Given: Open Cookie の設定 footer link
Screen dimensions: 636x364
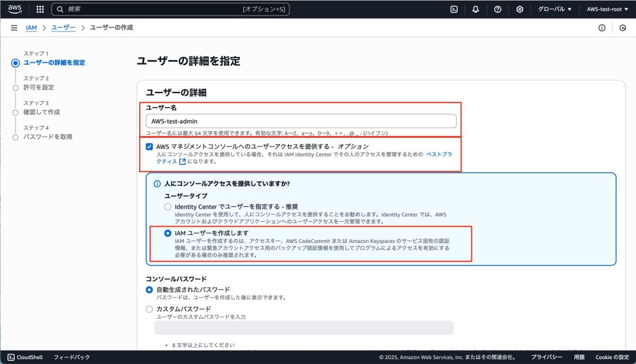Looking at the screenshot, I should click(612, 357).
